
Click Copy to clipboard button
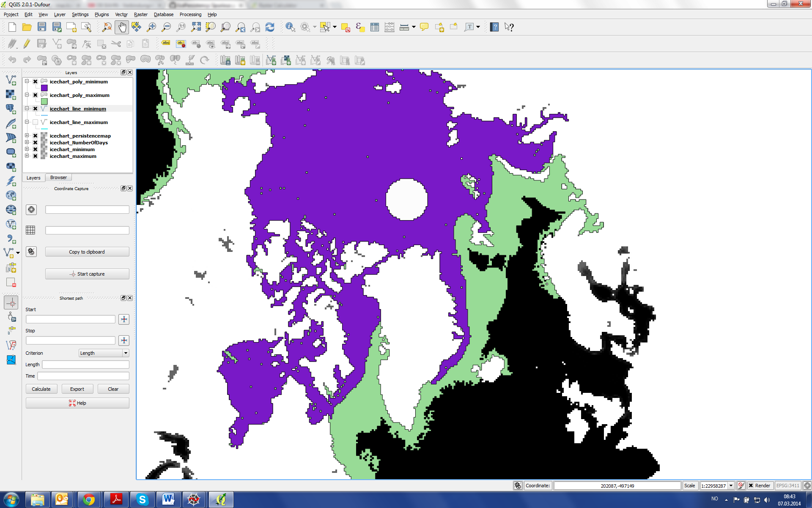pyautogui.click(x=87, y=252)
